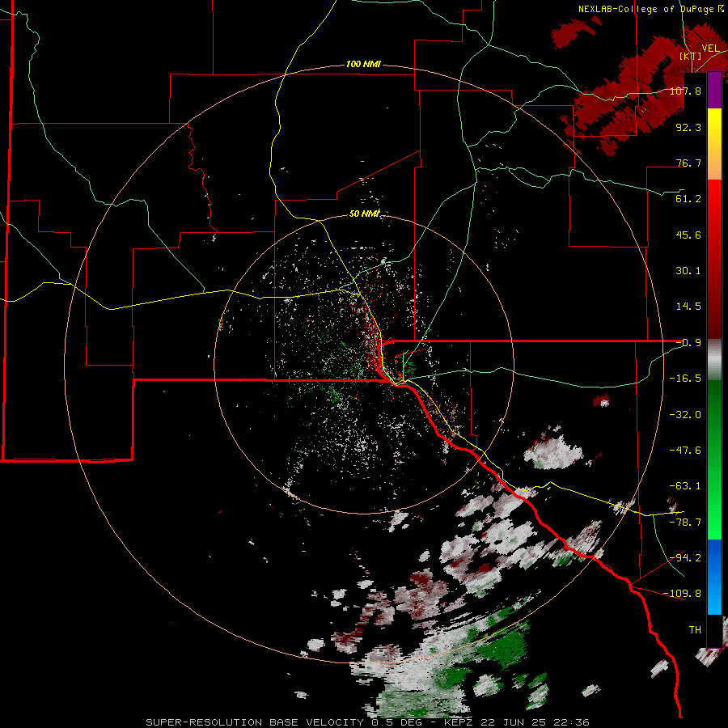Click the blue segment of the color bar
This screenshot has width=728, height=728.
coord(714,577)
